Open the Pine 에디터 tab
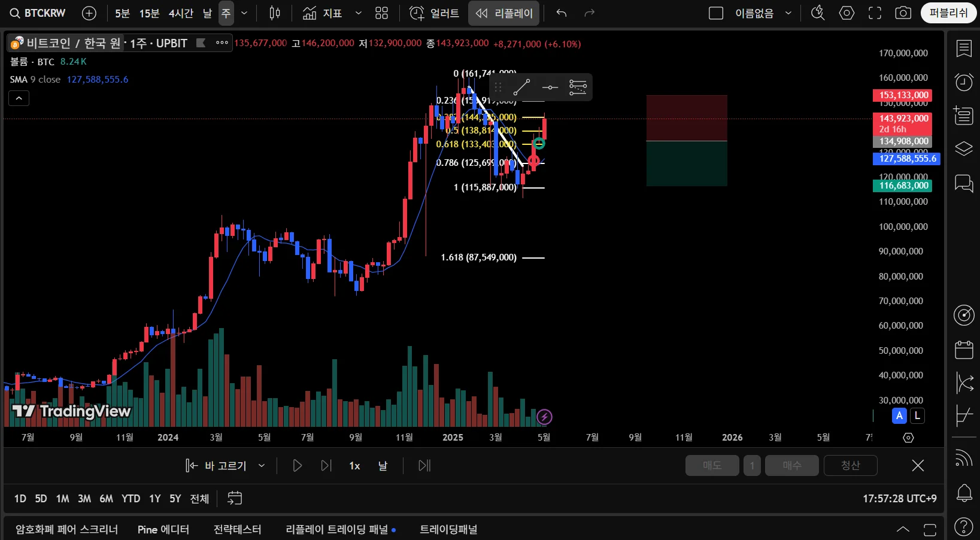The width and height of the screenshot is (980, 540). [x=163, y=529]
